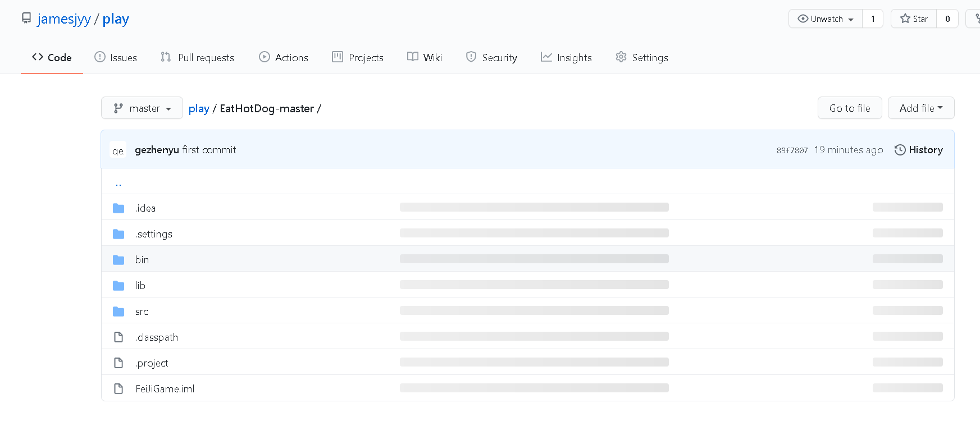Open the .project file
980x435 pixels.
[x=152, y=363]
